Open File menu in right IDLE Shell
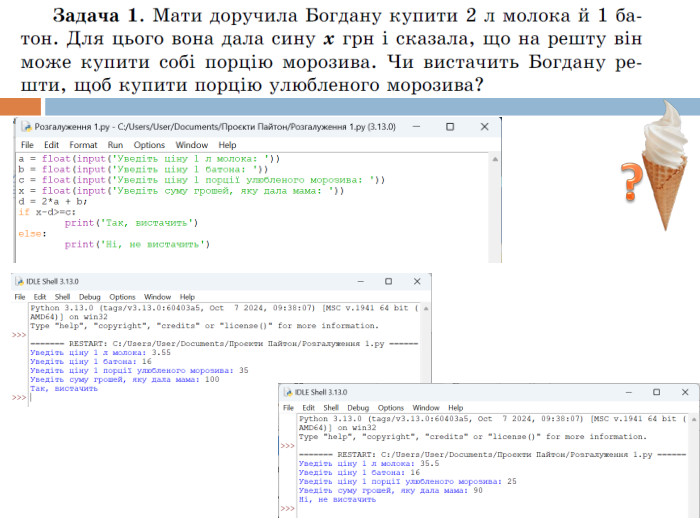700x525 pixels. click(x=288, y=408)
